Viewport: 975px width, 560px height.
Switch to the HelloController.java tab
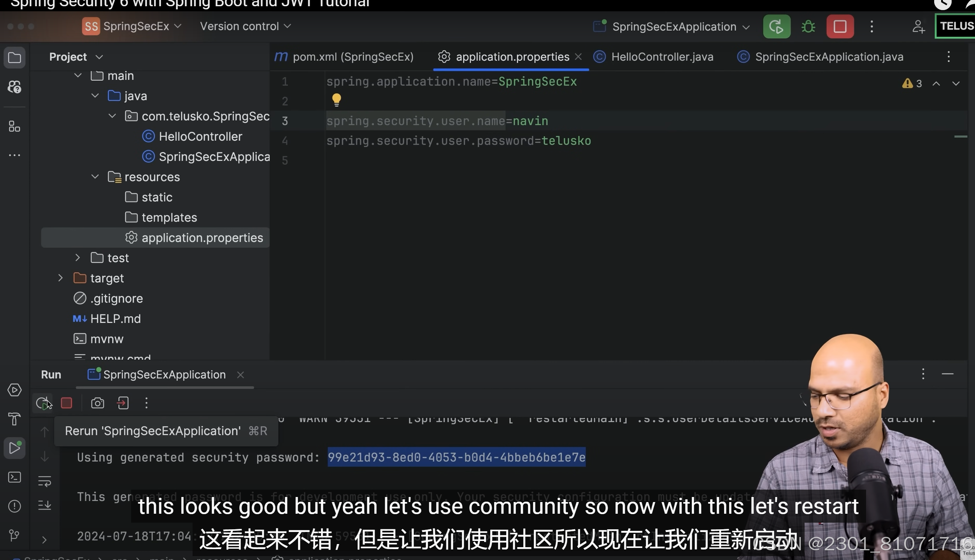point(662,56)
